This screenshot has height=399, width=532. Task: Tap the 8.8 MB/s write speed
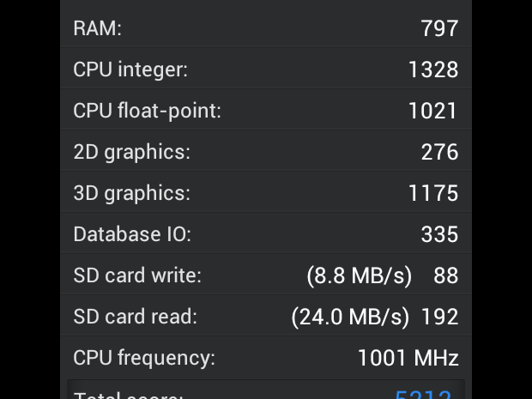point(360,275)
